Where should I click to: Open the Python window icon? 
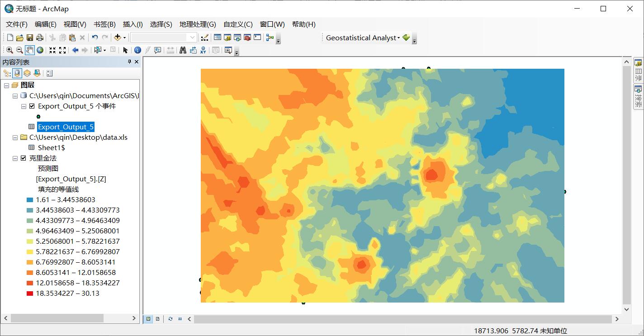click(256, 38)
